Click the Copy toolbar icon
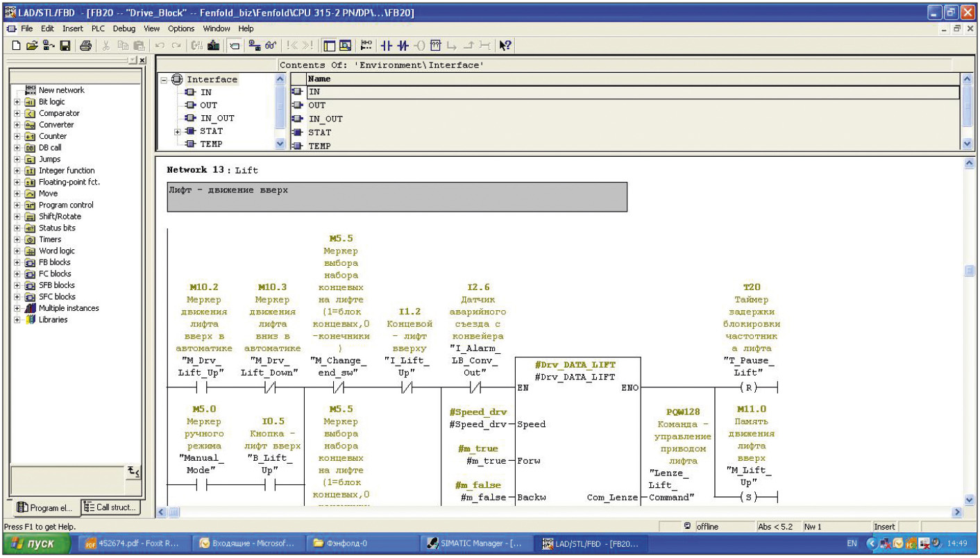This screenshot has width=980, height=558. (x=123, y=46)
